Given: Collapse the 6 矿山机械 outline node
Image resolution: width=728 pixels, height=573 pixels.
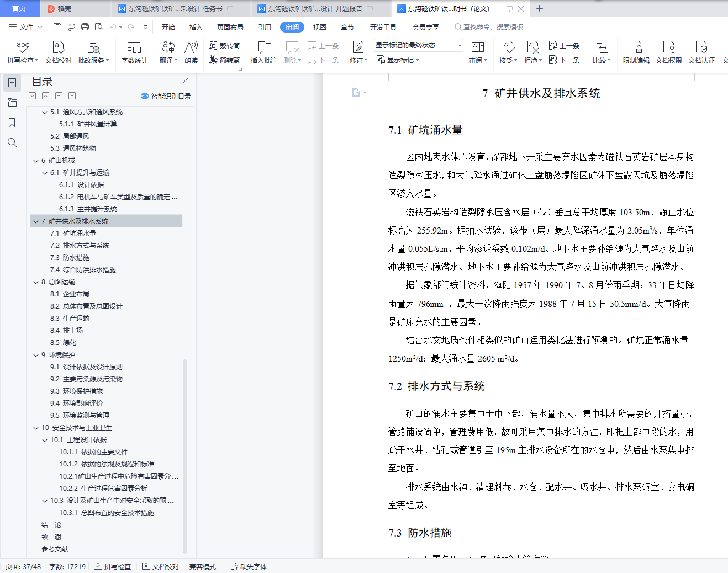Looking at the screenshot, I should (36, 161).
